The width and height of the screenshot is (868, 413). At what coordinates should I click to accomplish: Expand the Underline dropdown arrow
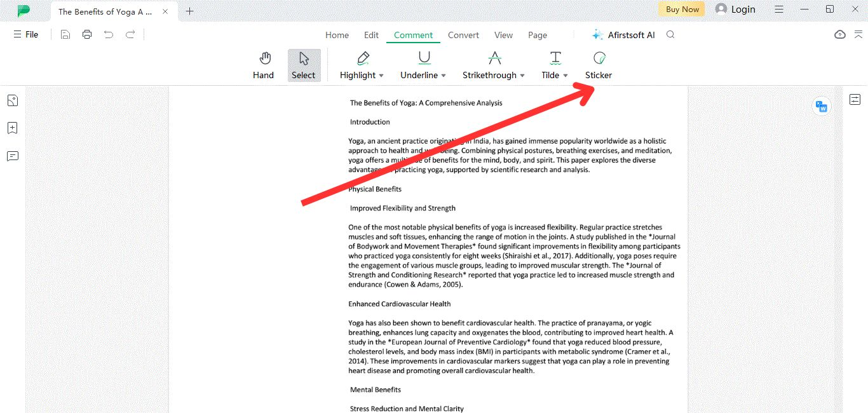444,76
